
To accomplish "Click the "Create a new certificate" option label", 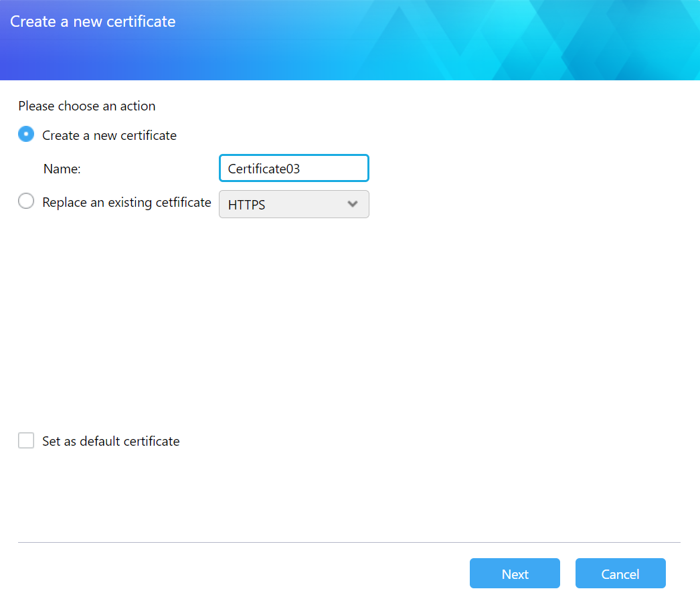I will [109, 135].
